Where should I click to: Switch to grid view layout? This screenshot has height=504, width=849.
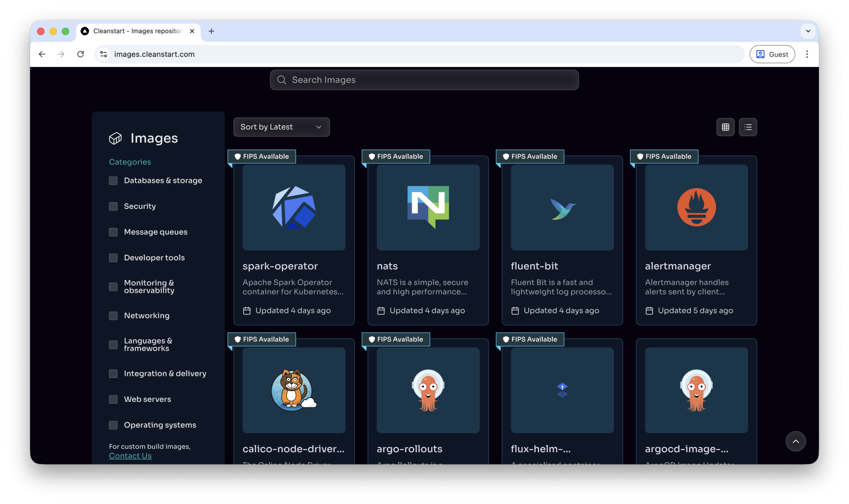pos(725,127)
